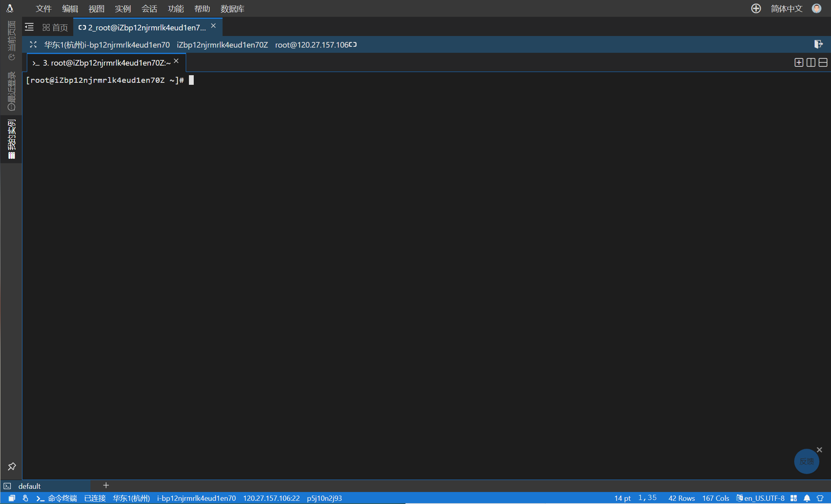The image size is (831, 504).
Task: Click the circled plus icon in the top bar
Action: point(756,8)
